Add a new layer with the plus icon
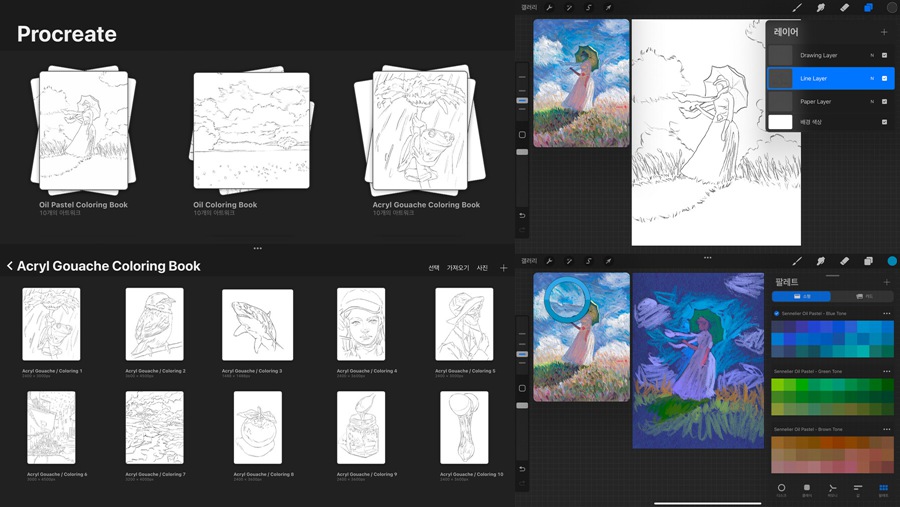Screen dimensions: 900x507 [x=884, y=32]
